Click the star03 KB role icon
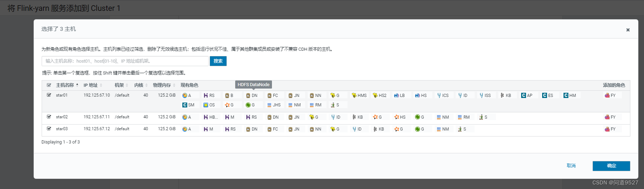This screenshot has height=189, width=644. [x=375, y=129]
